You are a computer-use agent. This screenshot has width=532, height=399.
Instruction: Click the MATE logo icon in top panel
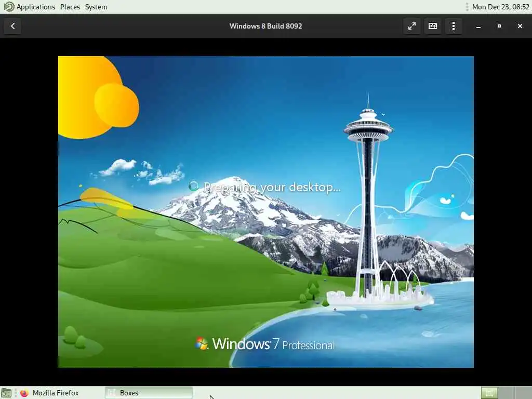click(x=8, y=7)
